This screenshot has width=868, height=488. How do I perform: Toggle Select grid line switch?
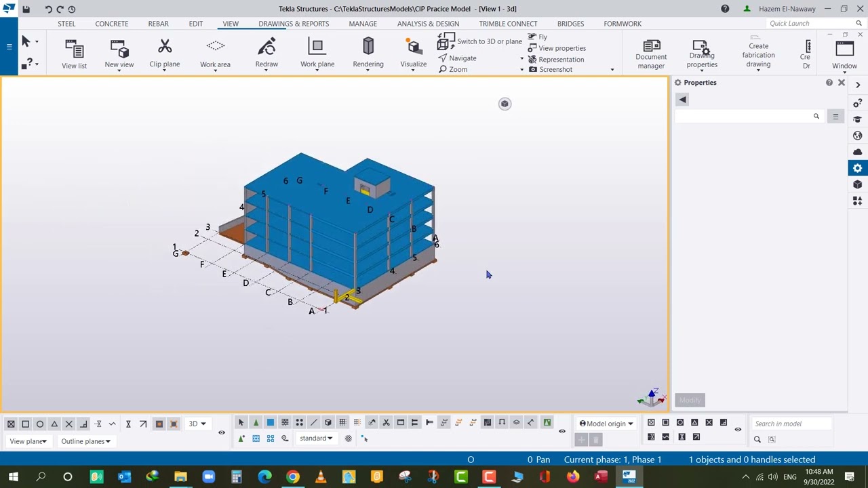(357, 422)
